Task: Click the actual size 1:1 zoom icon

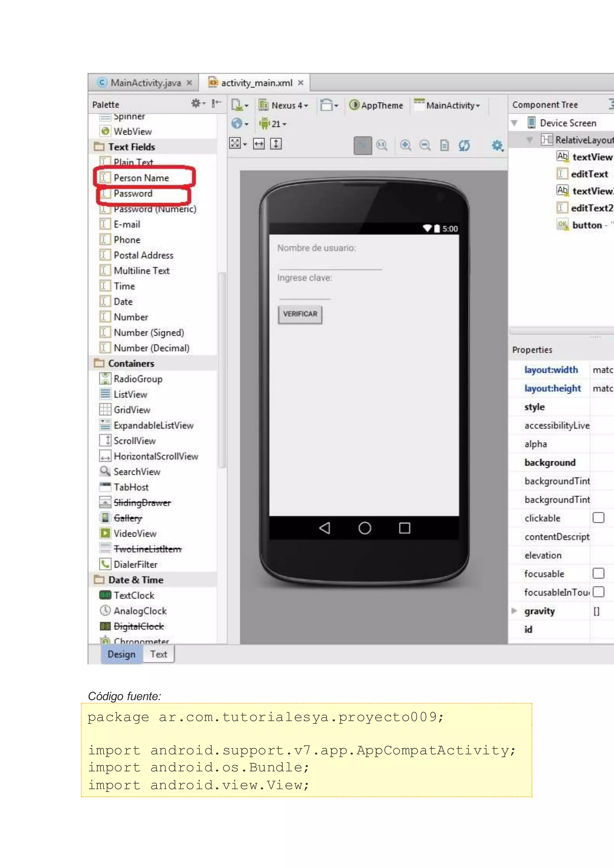Action: click(x=382, y=145)
